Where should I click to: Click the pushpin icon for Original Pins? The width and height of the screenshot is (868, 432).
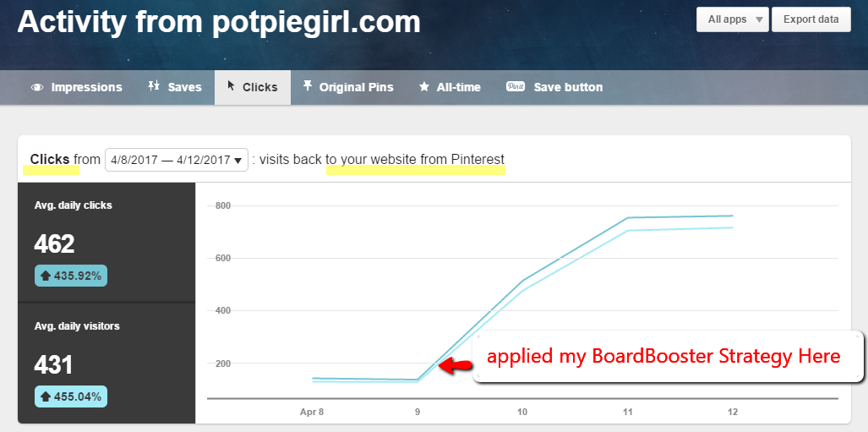(x=308, y=87)
